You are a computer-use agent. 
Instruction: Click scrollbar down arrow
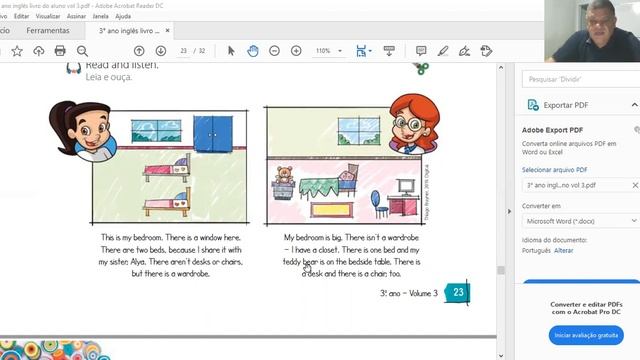501,356
